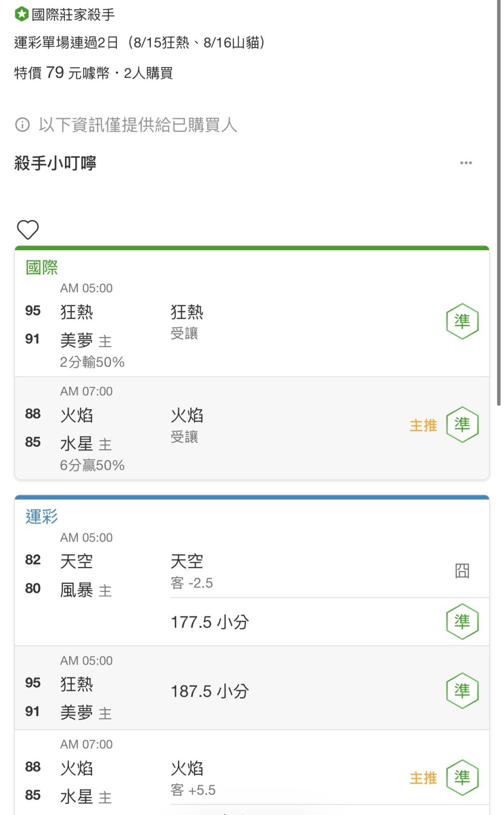Click 準 badge beside 187.5 小分
The width and height of the screenshot is (504, 815).
(x=462, y=691)
